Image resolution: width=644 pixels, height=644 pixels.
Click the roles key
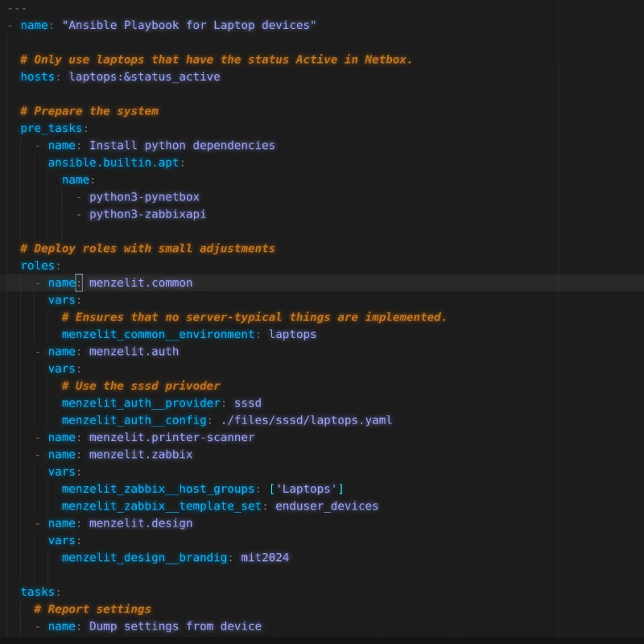tap(38, 266)
